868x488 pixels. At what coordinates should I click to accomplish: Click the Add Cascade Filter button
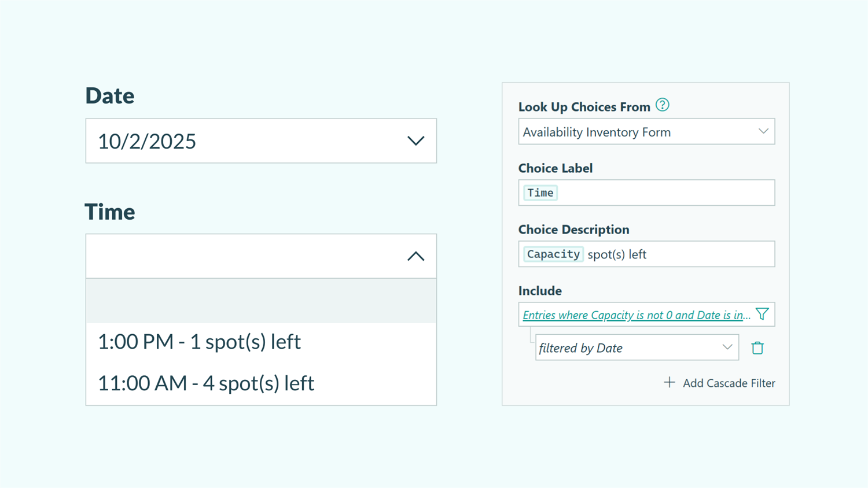pyautogui.click(x=729, y=383)
